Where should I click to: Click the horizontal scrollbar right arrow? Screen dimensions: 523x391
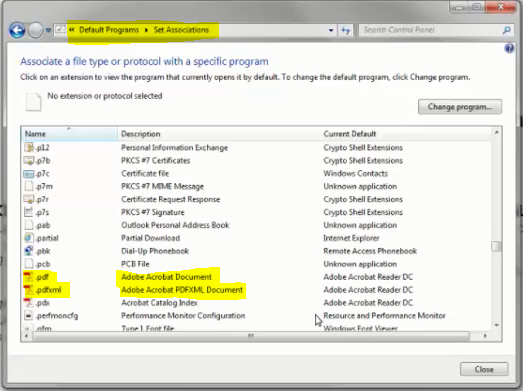[485, 336]
